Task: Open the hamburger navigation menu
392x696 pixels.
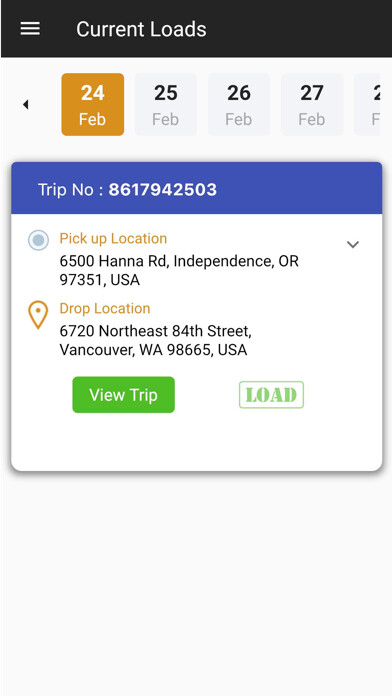Action: (x=30, y=29)
